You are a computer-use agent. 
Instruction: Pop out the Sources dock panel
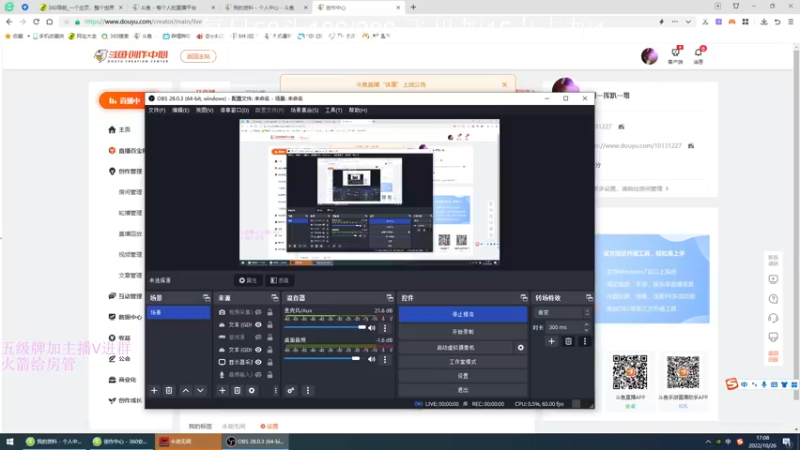tap(274, 297)
